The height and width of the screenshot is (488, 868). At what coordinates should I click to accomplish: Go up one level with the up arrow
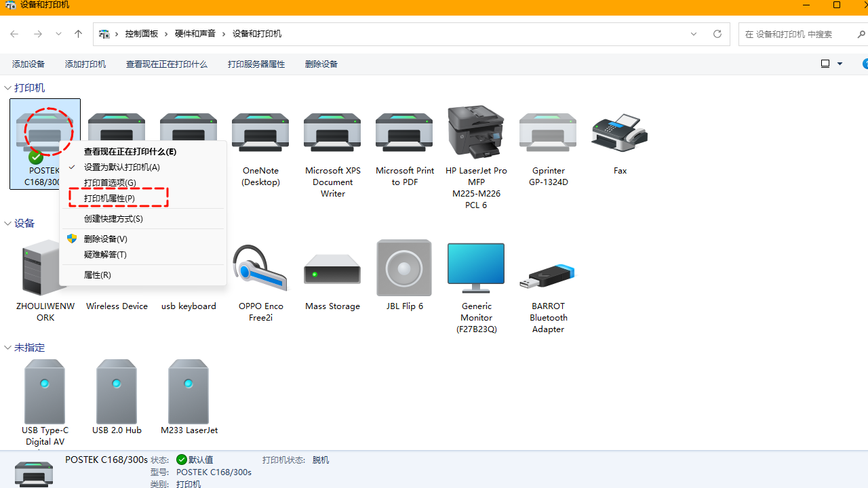(78, 34)
